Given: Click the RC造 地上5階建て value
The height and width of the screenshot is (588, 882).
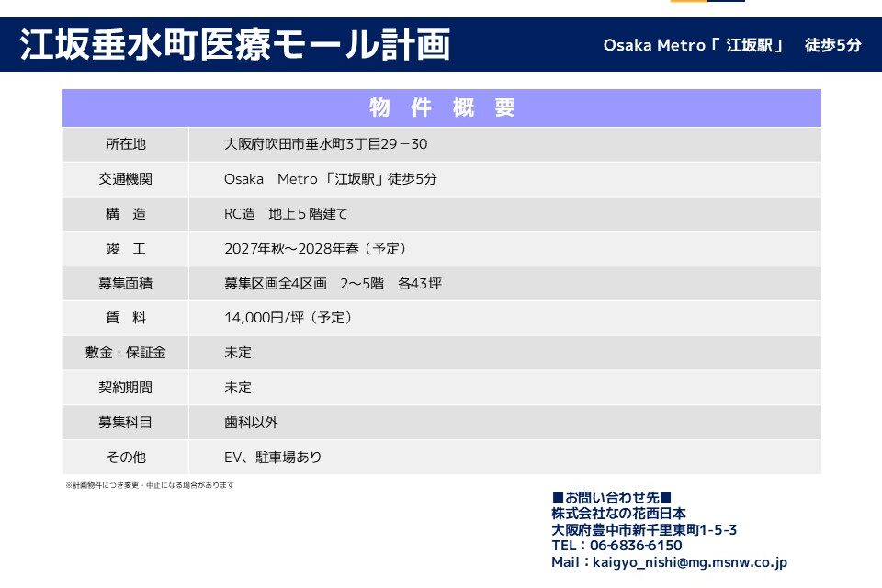Looking at the screenshot, I should pyautogui.click(x=287, y=214).
